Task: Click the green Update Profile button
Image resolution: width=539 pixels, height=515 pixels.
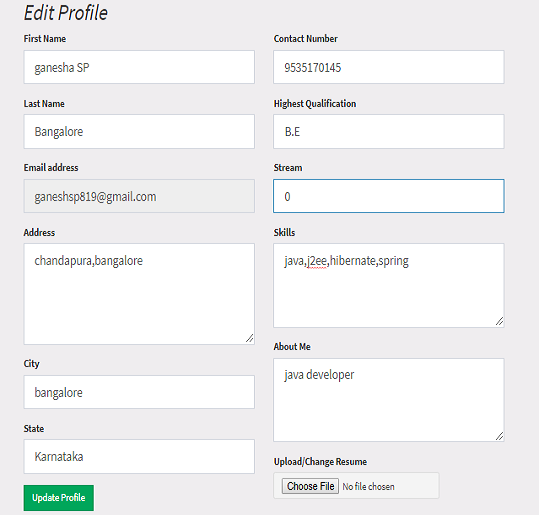Action: [x=58, y=498]
